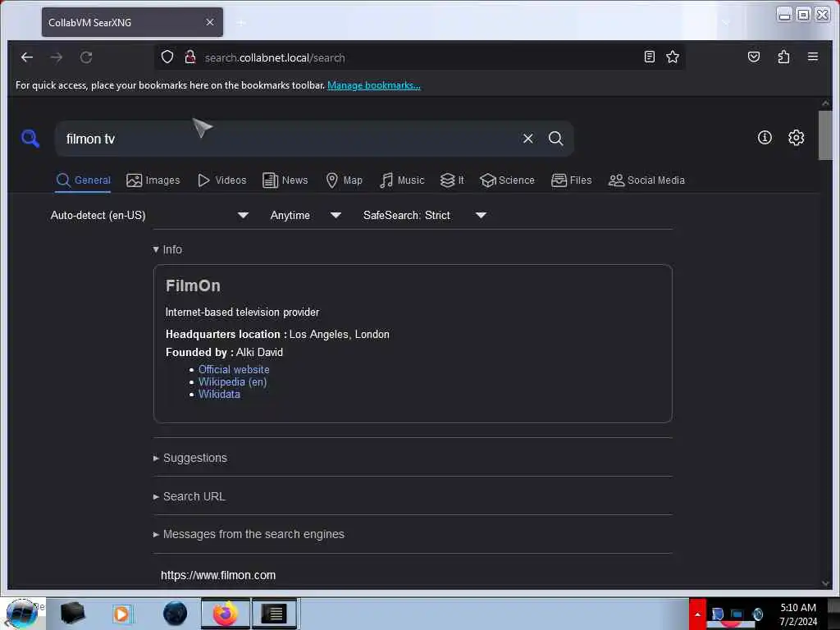
Task: Open the SafeSearch: Strict dropdown
Action: tap(425, 216)
